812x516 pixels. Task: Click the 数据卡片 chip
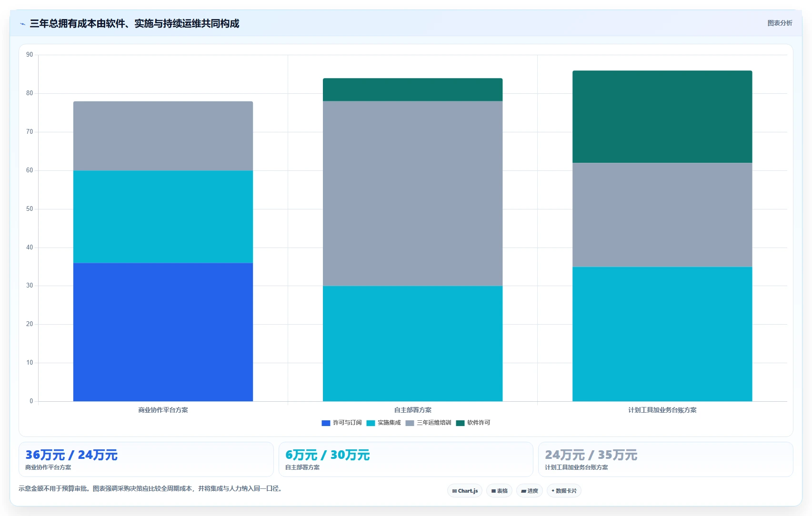tap(564, 491)
